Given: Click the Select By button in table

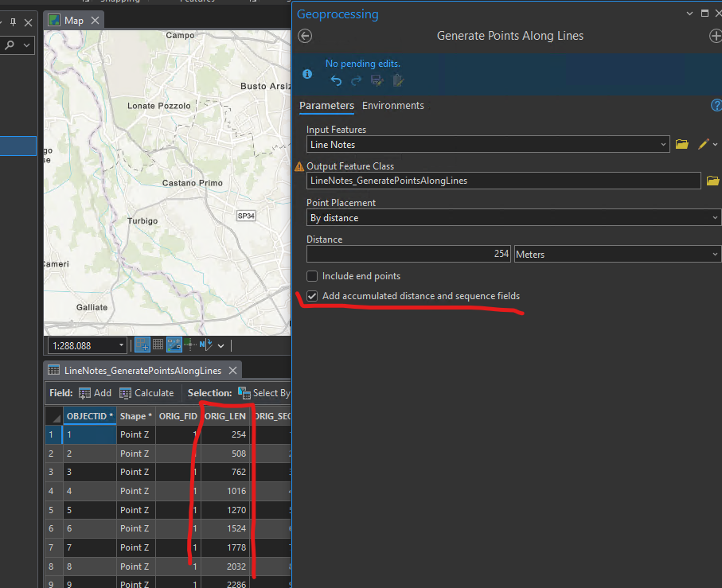Looking at the screenshot, I should pyautogui.click(x=264, y=393).
